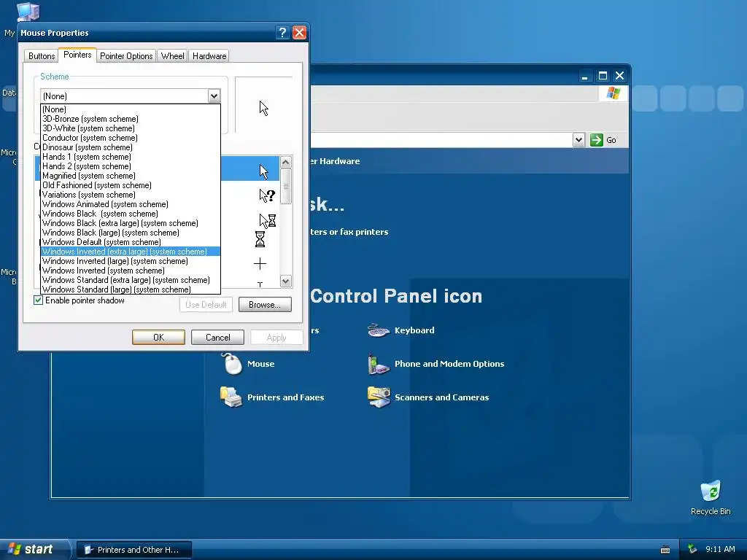Viewport: 747px width, 560px height.
Task: Choose Old Fashioned (system scheme)
Action: tap(131, 185)
